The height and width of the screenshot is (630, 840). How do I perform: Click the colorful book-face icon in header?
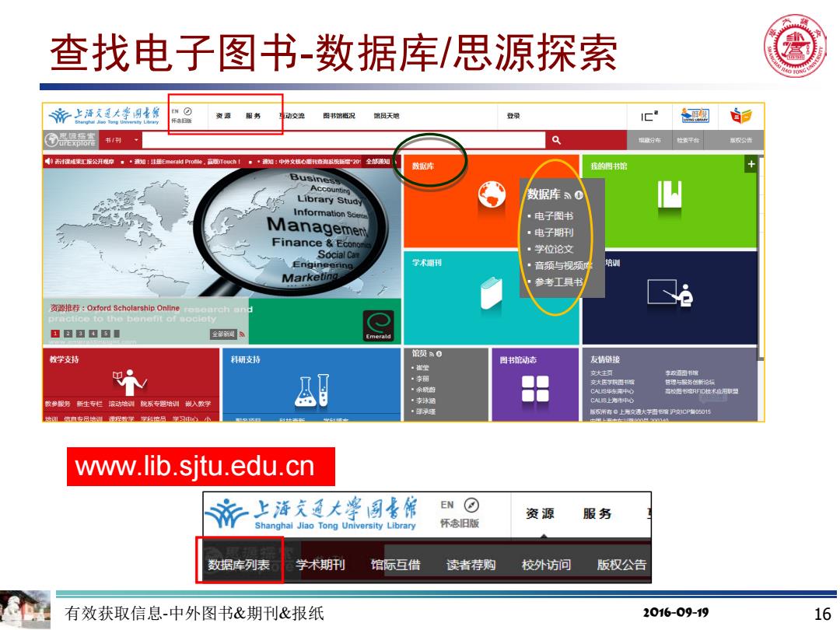pyautogui.click(x=741, y=115)
